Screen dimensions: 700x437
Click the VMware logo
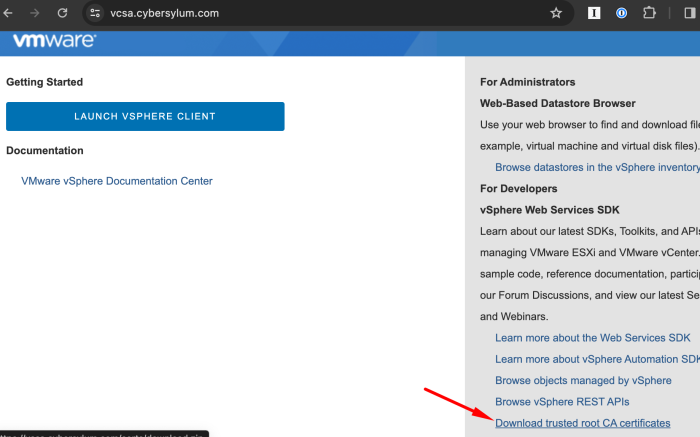[x=54, y=41]
